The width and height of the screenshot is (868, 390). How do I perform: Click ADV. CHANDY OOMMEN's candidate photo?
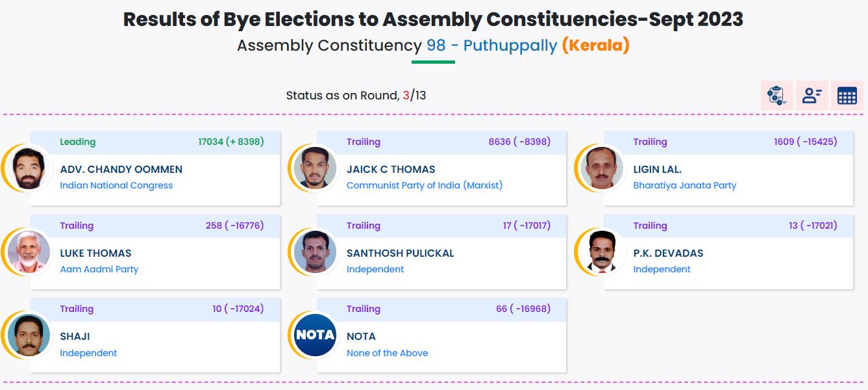click(x=27, y=168)
